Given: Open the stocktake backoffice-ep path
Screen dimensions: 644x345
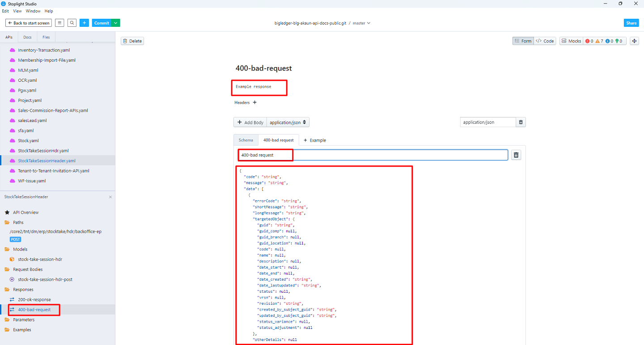Looking at the screenshot, I should pos(55,231).
